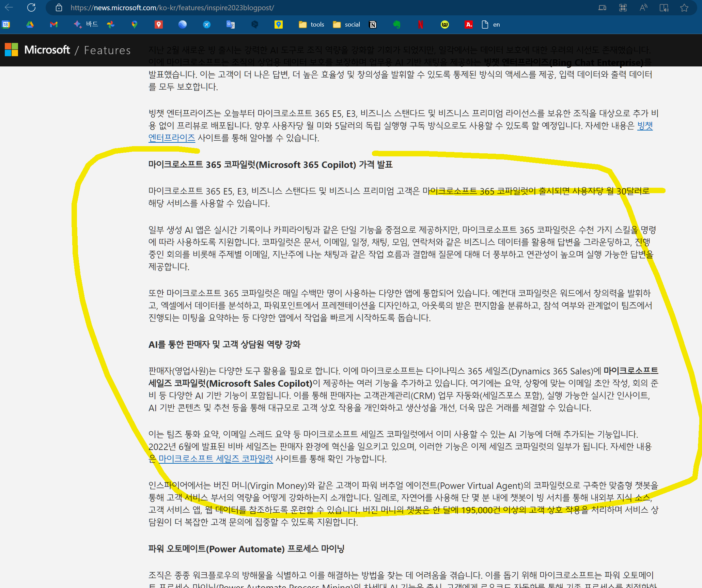Open the Google Drive bookmark
This screenshot has height=588, width=702.
(30, 25)
